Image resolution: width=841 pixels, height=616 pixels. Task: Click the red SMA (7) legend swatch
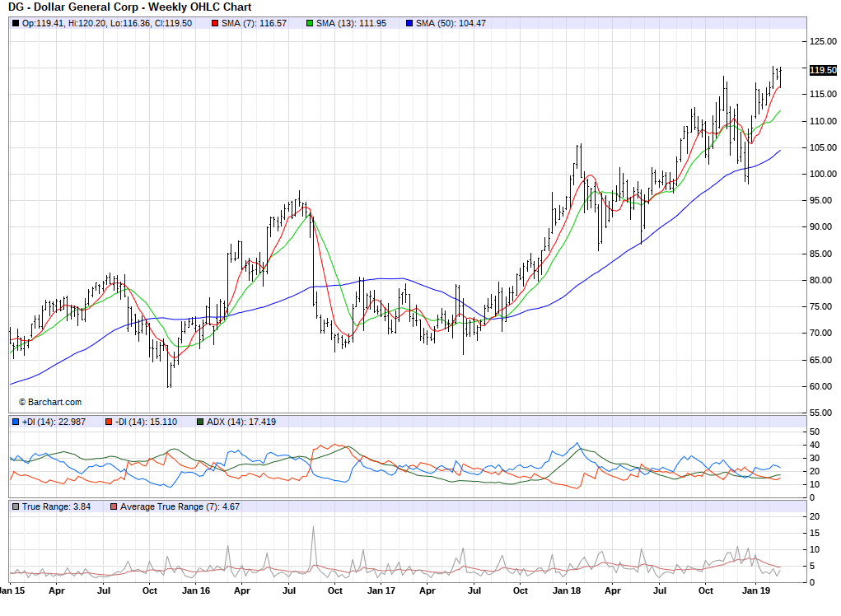coord(215,23)
